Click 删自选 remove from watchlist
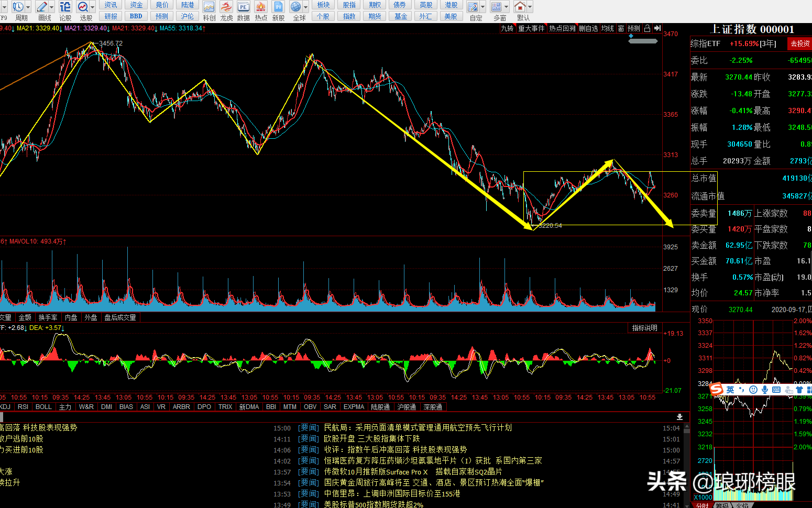 pos(588,28)
